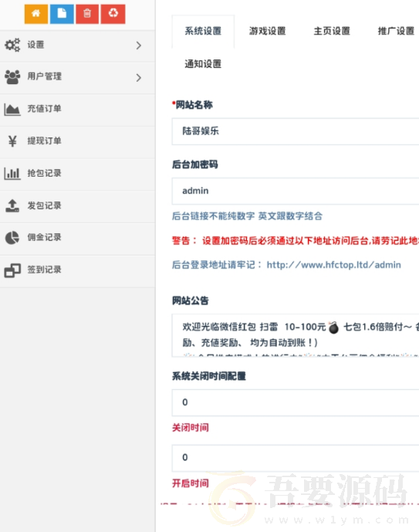Follow the http://www.hfctop.ltd/admin link
This screenshot has width=419, height=532.
(333, 265)
